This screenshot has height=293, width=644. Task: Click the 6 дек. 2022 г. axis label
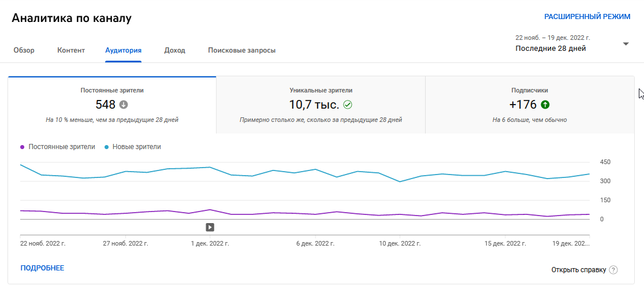coord(315,243)
